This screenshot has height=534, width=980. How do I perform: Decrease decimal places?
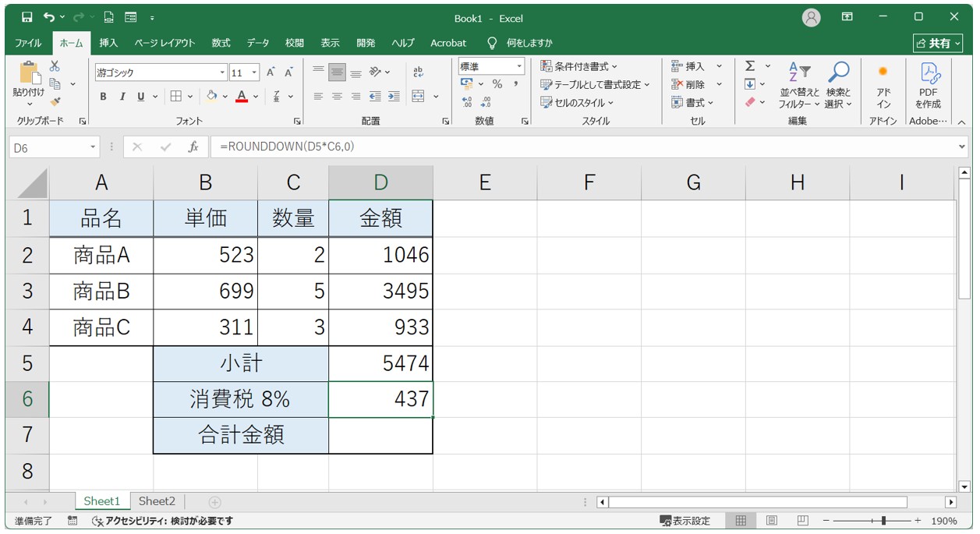point(486,102)
